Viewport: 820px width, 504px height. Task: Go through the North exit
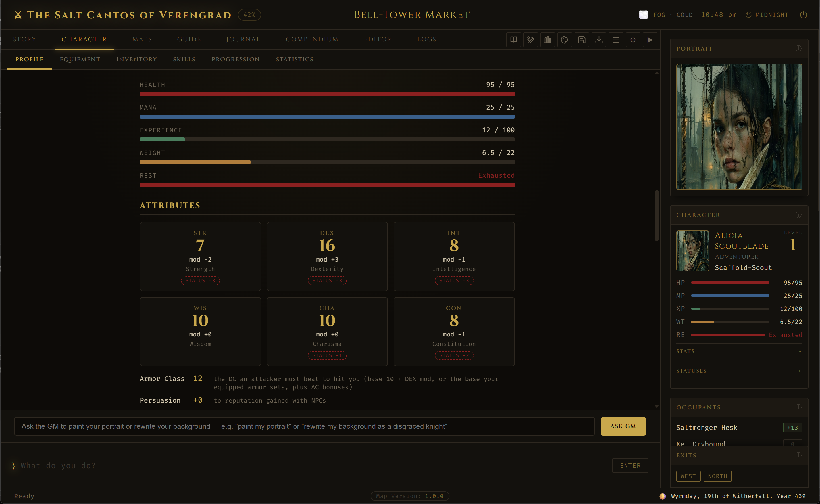click(x=717, y=476)
